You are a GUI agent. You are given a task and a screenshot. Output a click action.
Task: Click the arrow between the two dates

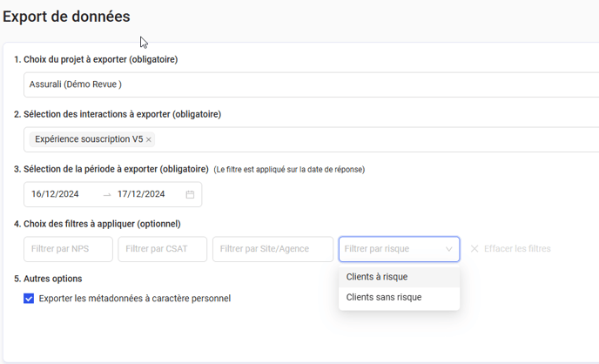pyautogui.click(x=107, y=194)
